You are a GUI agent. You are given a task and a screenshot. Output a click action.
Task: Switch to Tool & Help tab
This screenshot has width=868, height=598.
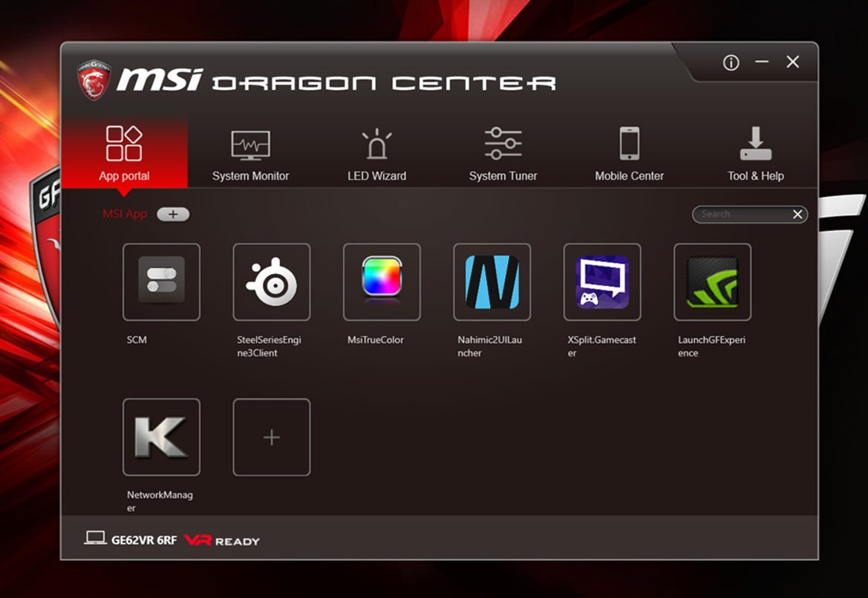tap(755, 153)
